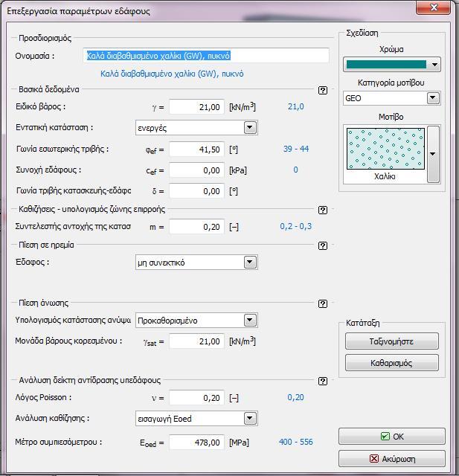
Task: Click the Ταξινομήστε button
Action: pyautogui.click(x=391, y=341)
